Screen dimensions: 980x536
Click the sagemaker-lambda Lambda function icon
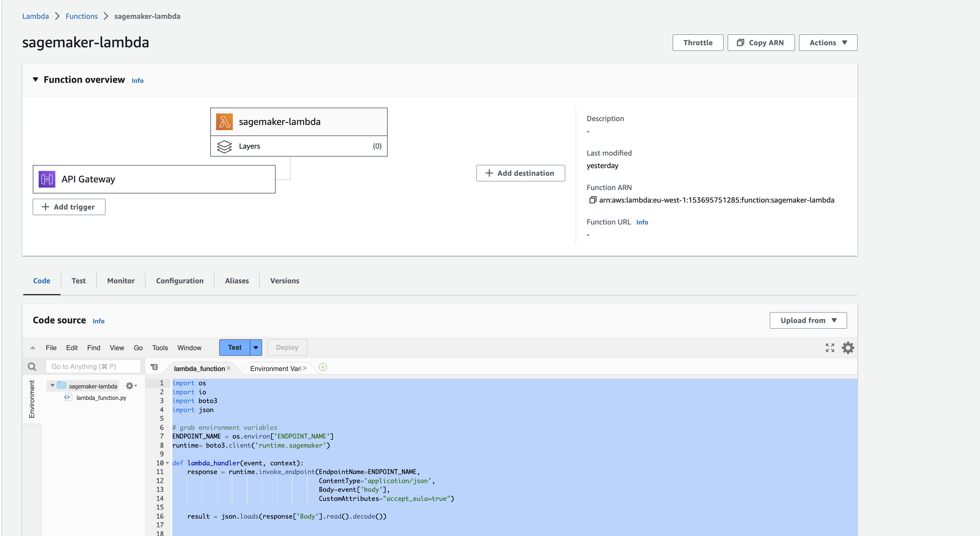224,122
